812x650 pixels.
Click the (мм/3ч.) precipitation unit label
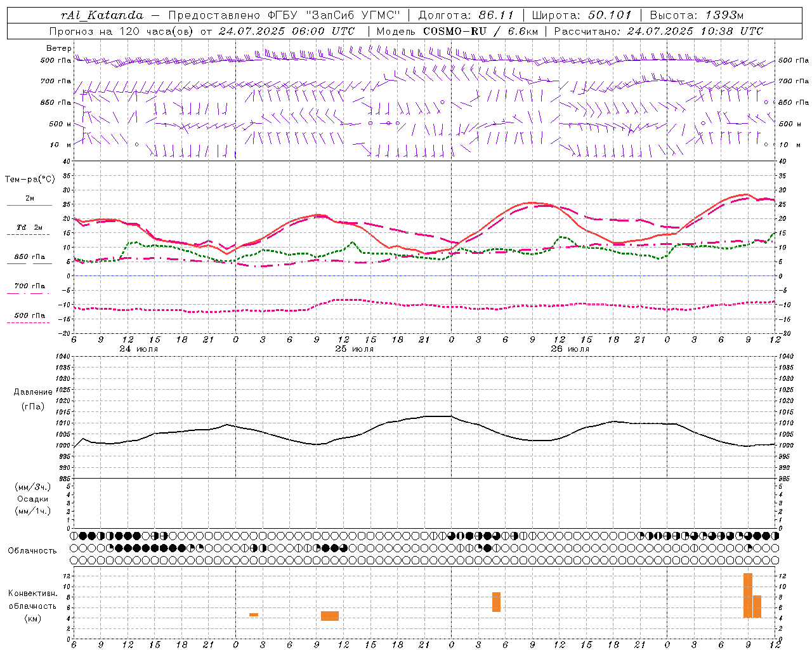click(x=33, y=487)
